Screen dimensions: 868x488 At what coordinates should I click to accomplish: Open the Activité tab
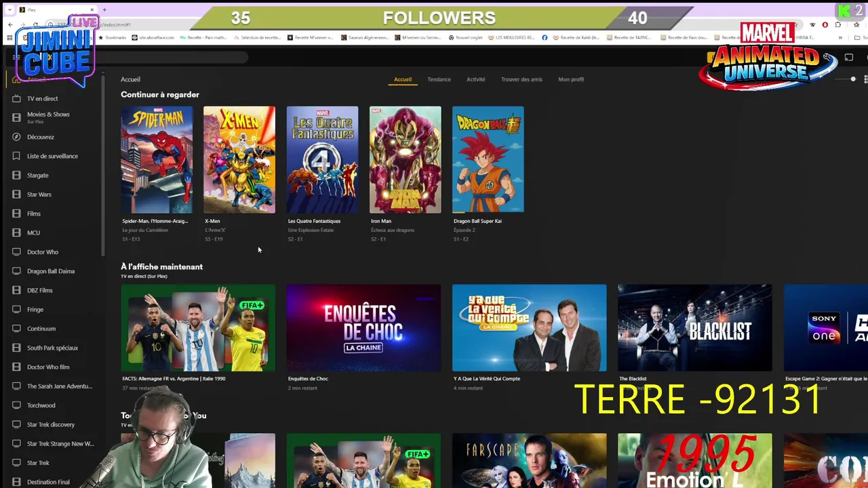click(475, 79)
